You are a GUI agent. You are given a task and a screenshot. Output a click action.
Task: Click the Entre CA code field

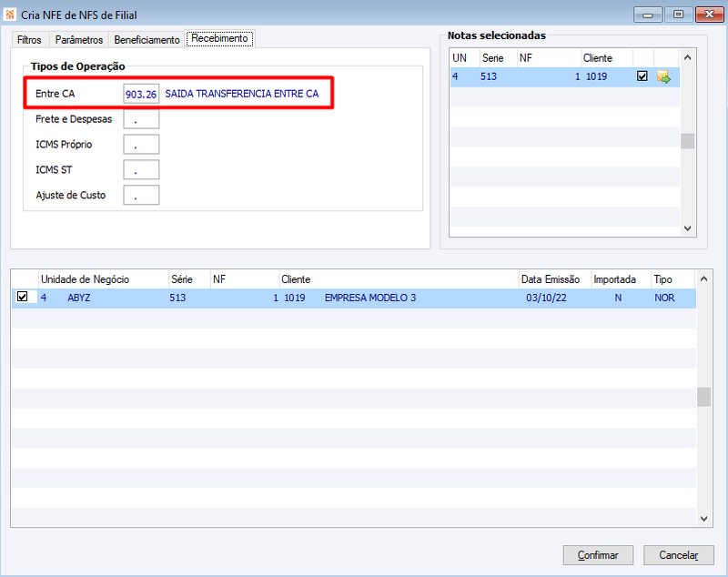click(141, 94)
